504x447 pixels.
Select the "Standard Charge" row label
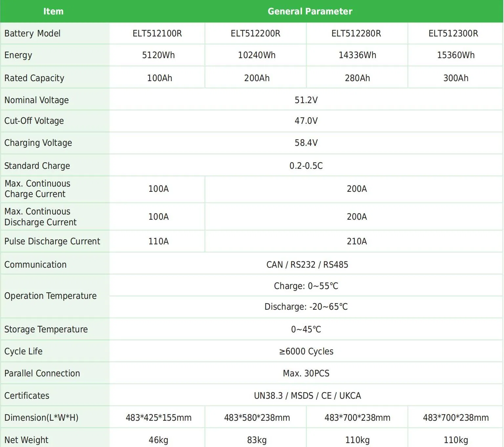coord(37,166)
